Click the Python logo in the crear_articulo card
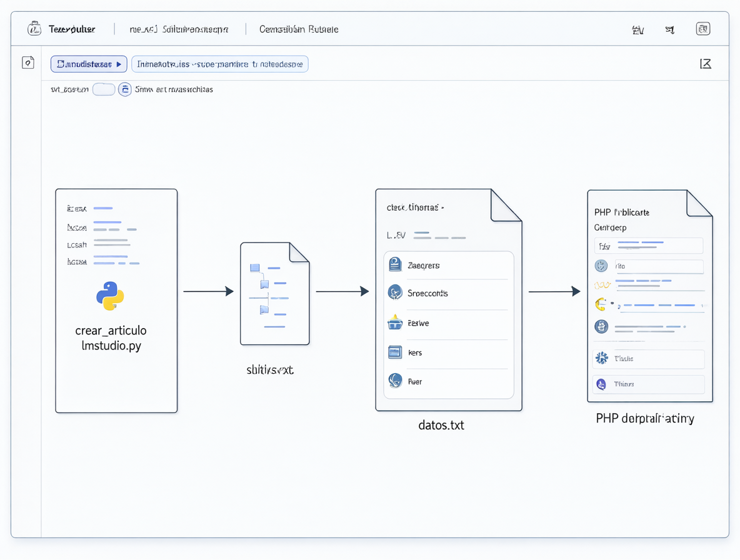Viewport: 740px width, 560px height. (110, 296)
